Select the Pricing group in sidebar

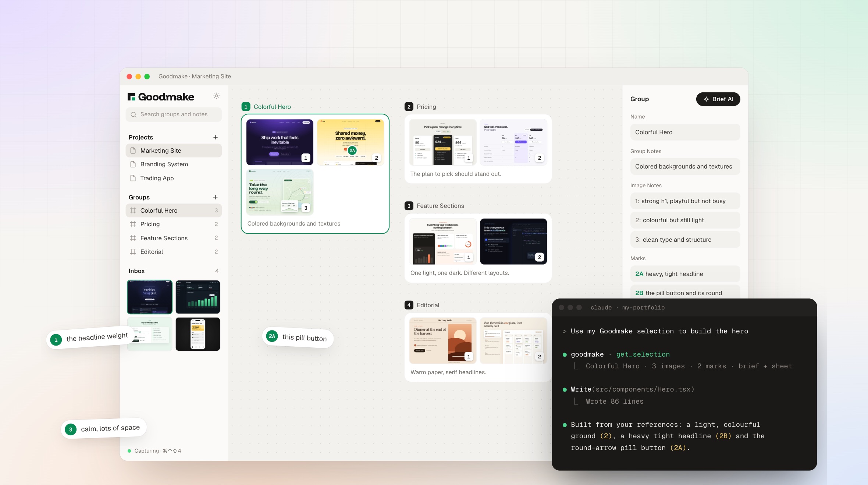tap(174, 224)
